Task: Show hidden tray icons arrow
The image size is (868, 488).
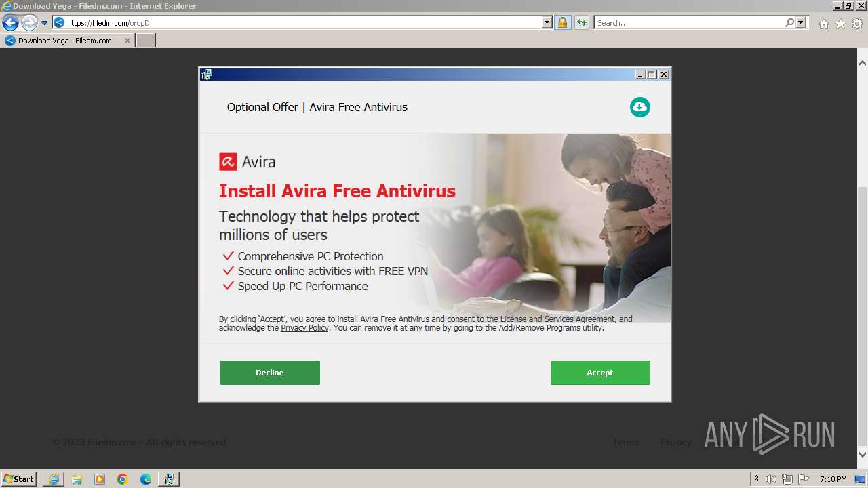Action: pyautogui.click(x=756, y=479)
